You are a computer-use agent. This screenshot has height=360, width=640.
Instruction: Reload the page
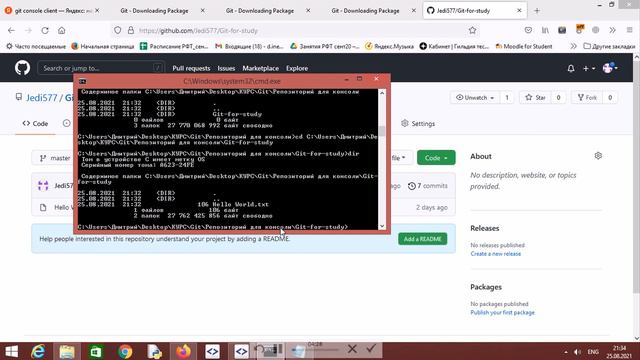(45, 30)
